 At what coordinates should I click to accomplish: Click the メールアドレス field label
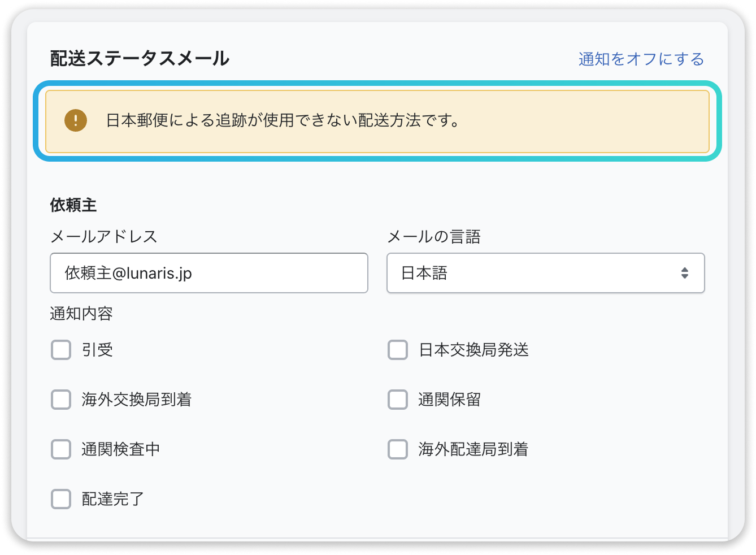(x=103, y=237)
